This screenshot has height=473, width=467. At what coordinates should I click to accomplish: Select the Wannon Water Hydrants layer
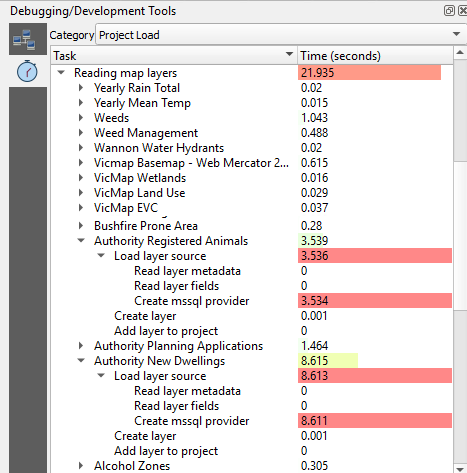(x=159, y=148)
